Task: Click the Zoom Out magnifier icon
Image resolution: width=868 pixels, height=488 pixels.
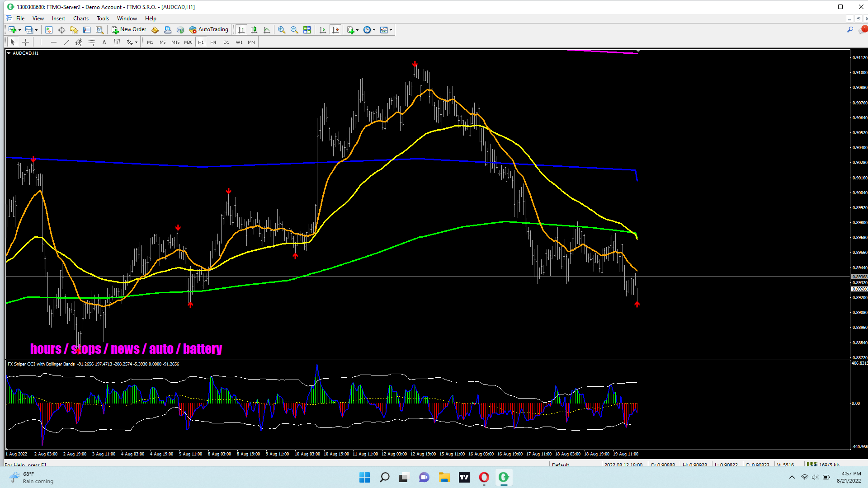Action: [294, 30]
